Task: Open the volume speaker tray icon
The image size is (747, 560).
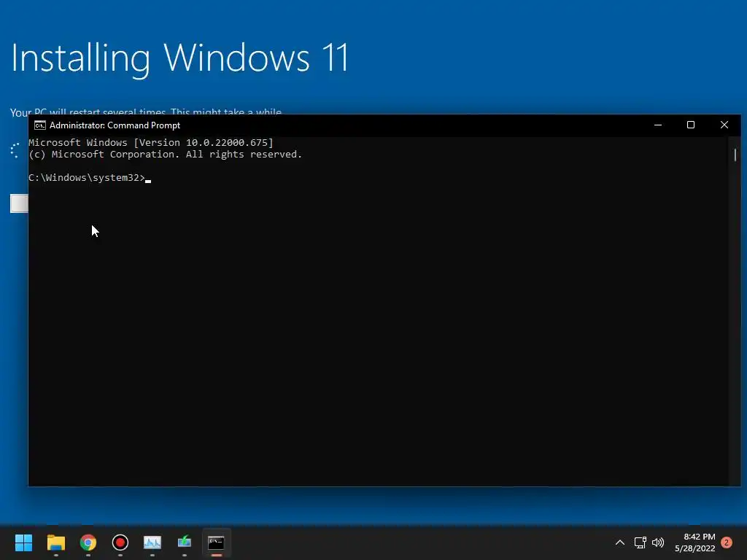Action: coord(658,542)
